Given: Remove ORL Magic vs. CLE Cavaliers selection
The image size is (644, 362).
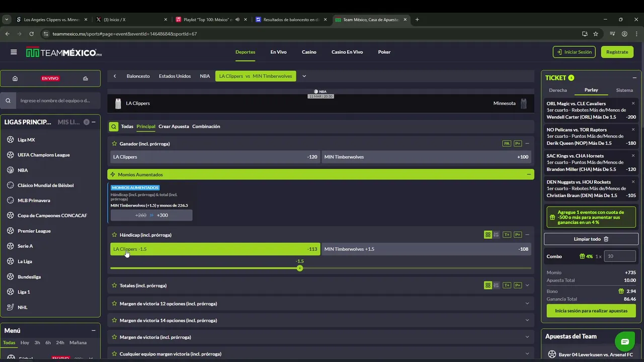Looking at the screenshot, I should tap(633, 103).
